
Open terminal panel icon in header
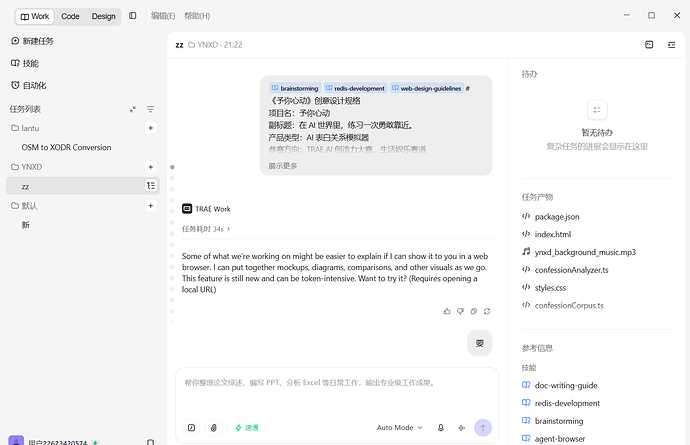coord(649,44)
